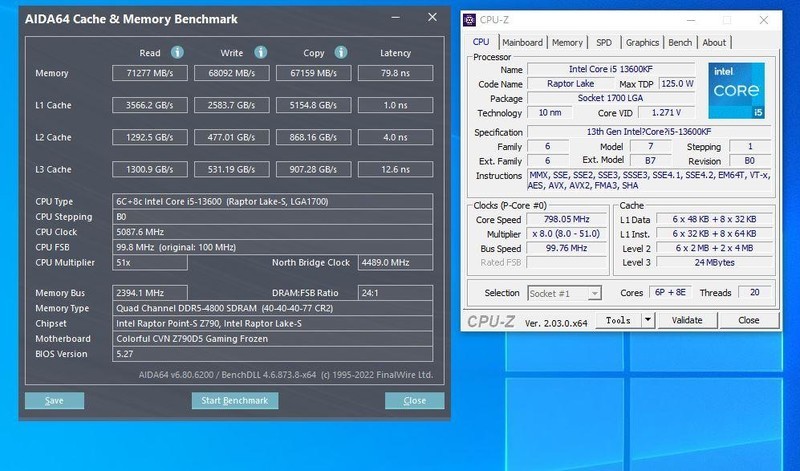Click the Memory Write value 68092 MB/s
The image size is (800, 471).
pyautogui.click(x=232, y=73)
